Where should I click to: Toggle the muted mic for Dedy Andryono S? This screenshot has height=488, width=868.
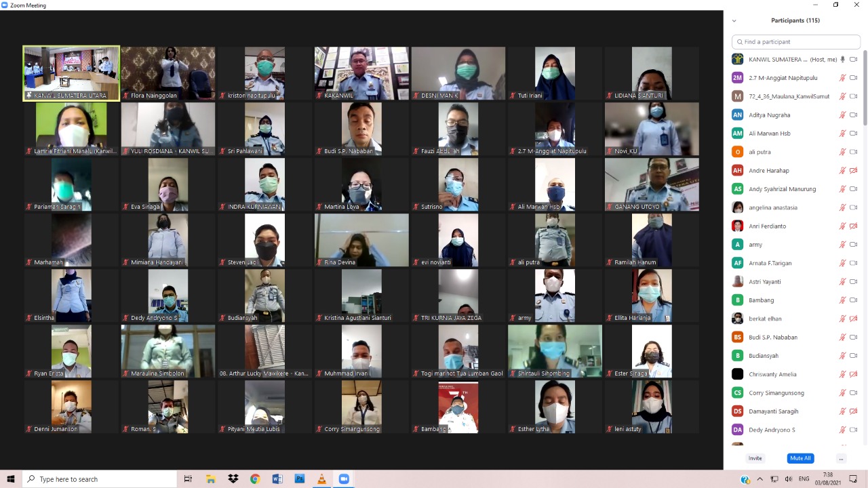(842, 430)
